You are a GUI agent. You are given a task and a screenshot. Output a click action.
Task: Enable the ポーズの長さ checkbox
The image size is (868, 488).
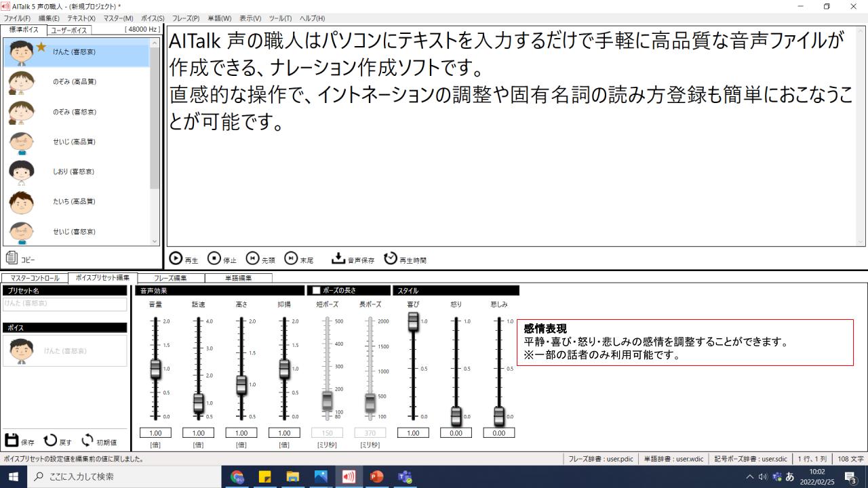point(316,289)
